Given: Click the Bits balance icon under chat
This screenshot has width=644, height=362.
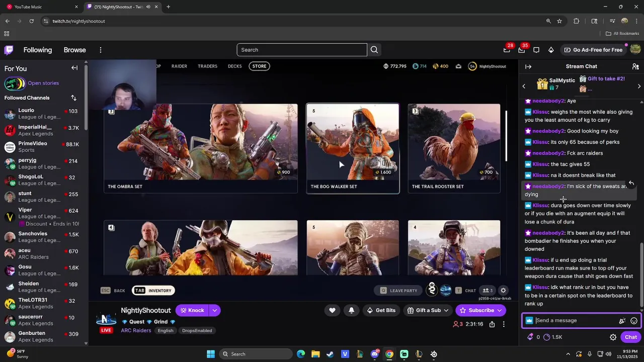Looking at the screenshot, I should point(530,337).
